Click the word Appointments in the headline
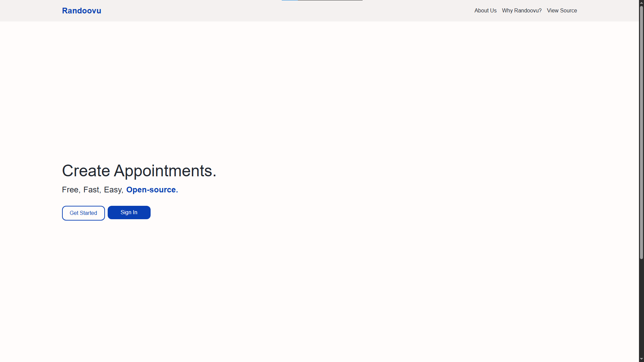Screen dimensions: 644x362 pyautogui.click(x=163, y=171)
